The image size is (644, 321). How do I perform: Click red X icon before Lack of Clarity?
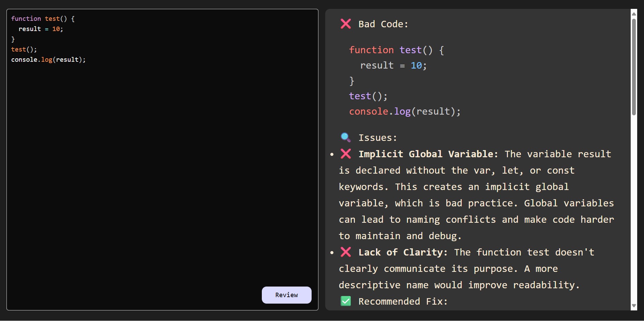(x=346, y=252)
